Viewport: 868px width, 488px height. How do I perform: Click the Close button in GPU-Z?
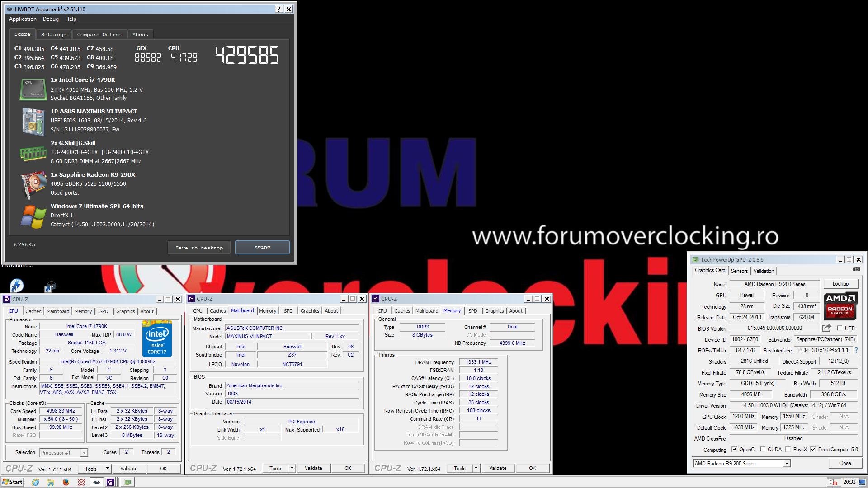point(845,463)
